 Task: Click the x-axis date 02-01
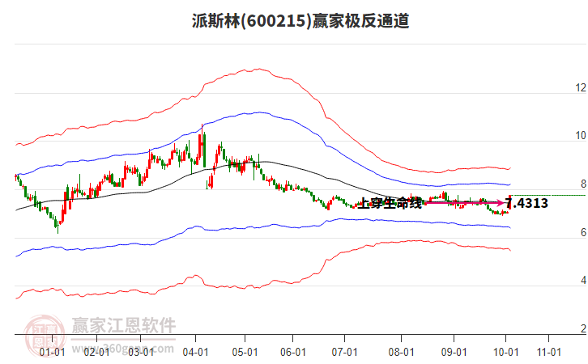click(96, 352)
